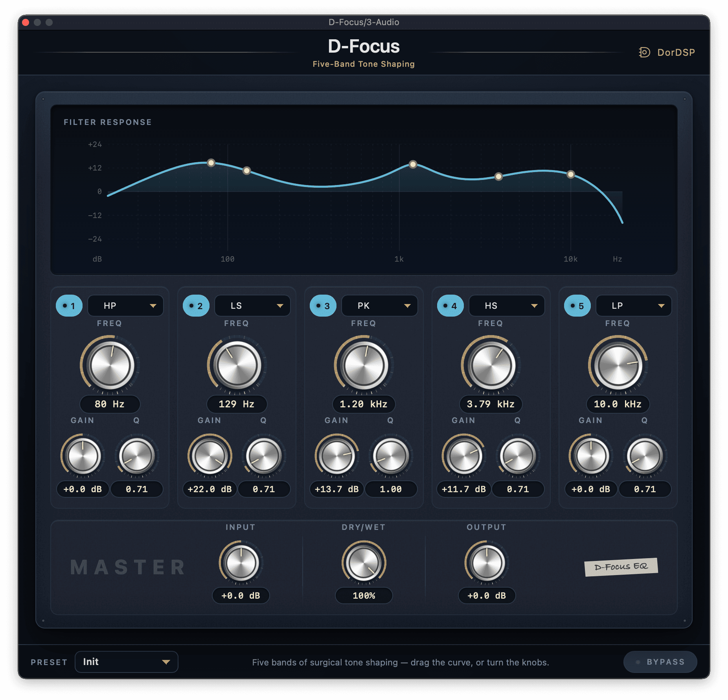Click band 3 Q knob
This screenshot has height=700, width=728.
[391, 456]
